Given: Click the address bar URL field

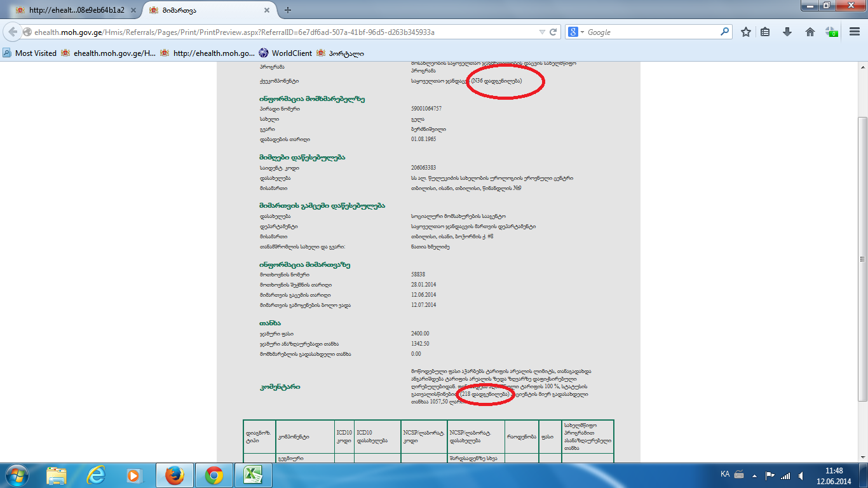Looking at the screenshot, I should pyautogui.click(x=280, y=32).
